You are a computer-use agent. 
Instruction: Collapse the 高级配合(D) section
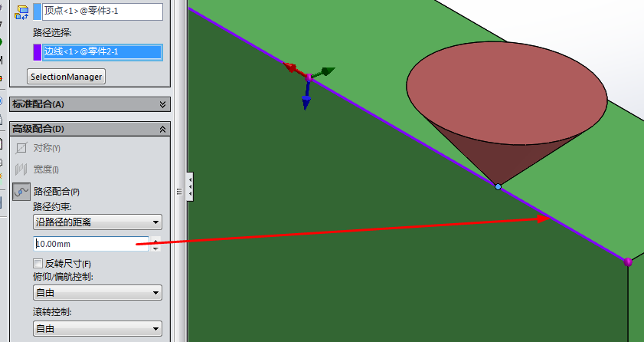coord(162,129)
